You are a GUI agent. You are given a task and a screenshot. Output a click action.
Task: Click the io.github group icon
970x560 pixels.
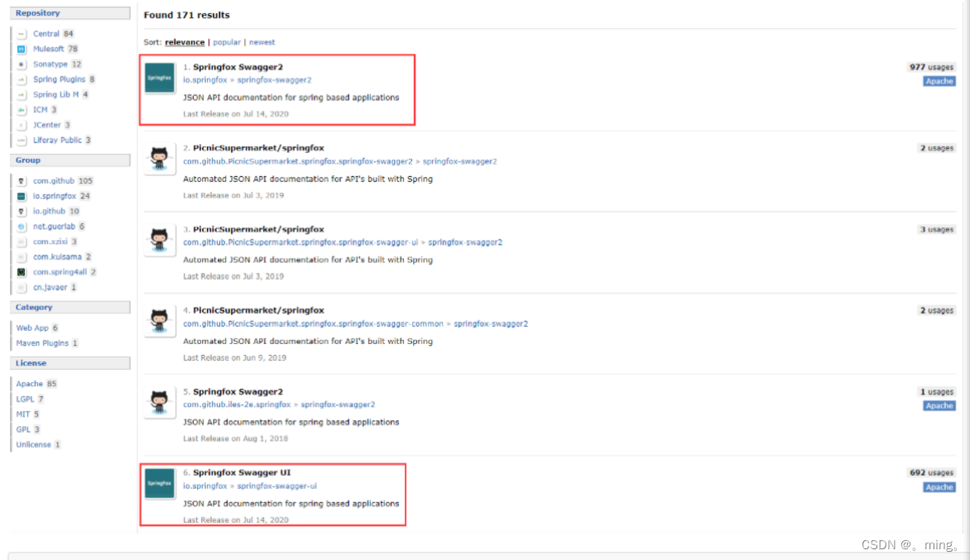(22, 212)
